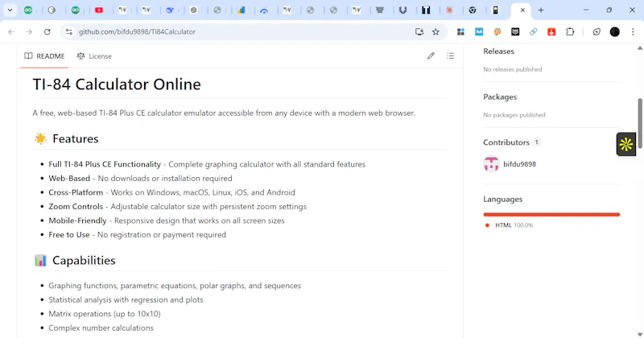Screen dimensions: 644x338
Task: Click the scales icon beside License
Action: [x=81, y=56]
